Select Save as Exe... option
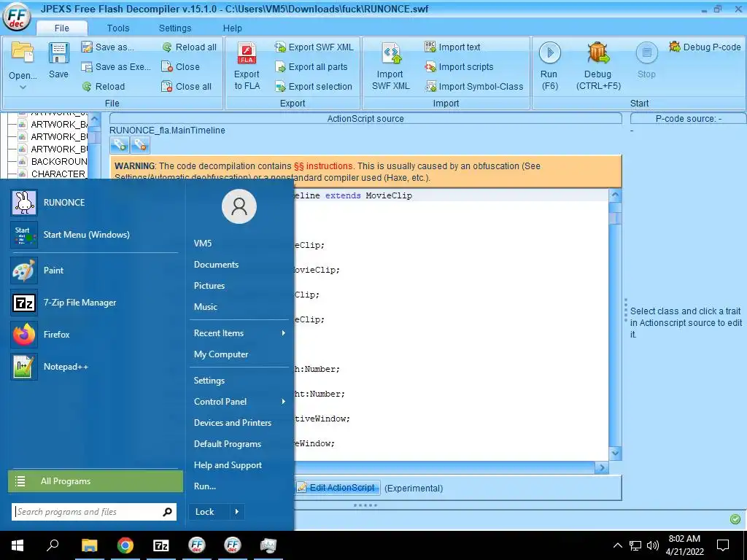 [116, 67]
